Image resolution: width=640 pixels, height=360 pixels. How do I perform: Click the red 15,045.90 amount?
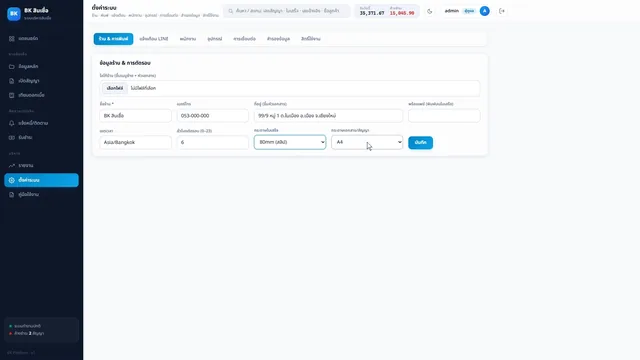click(x=402, y=13)
